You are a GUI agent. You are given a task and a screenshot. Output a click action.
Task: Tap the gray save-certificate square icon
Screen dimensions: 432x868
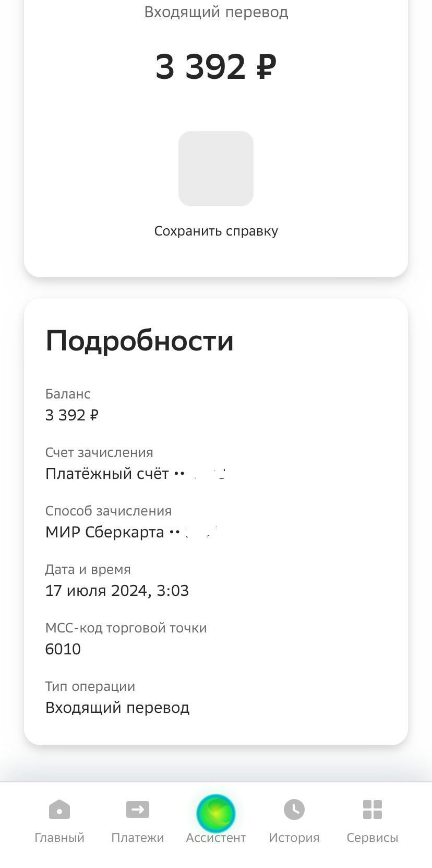pyautogui.click(x=216, y=168)
